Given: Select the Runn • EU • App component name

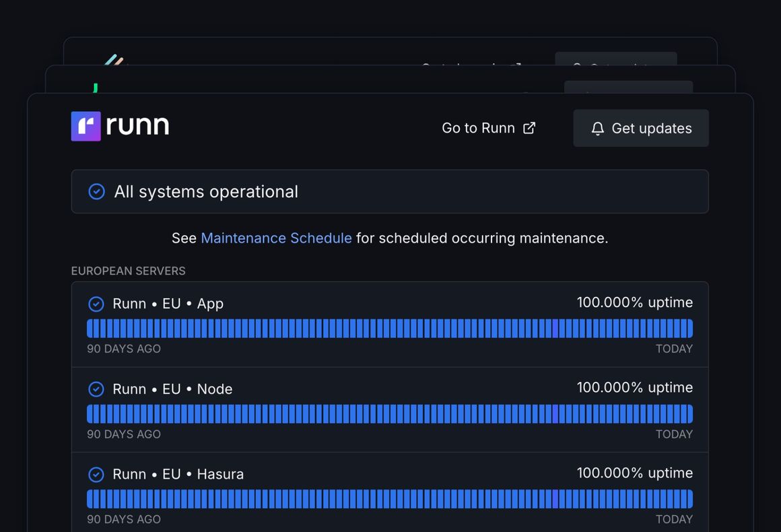Looking at the screenshot, I should [x=168, y=303].
